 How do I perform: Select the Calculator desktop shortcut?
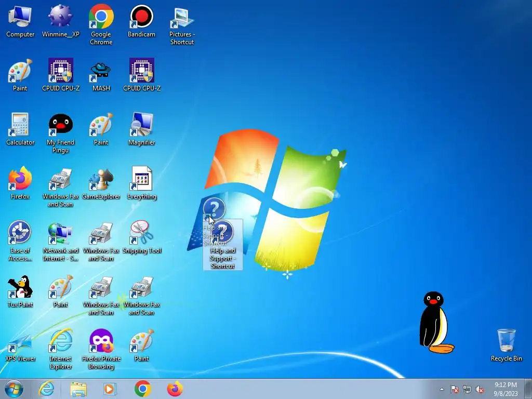click(20, 129)
